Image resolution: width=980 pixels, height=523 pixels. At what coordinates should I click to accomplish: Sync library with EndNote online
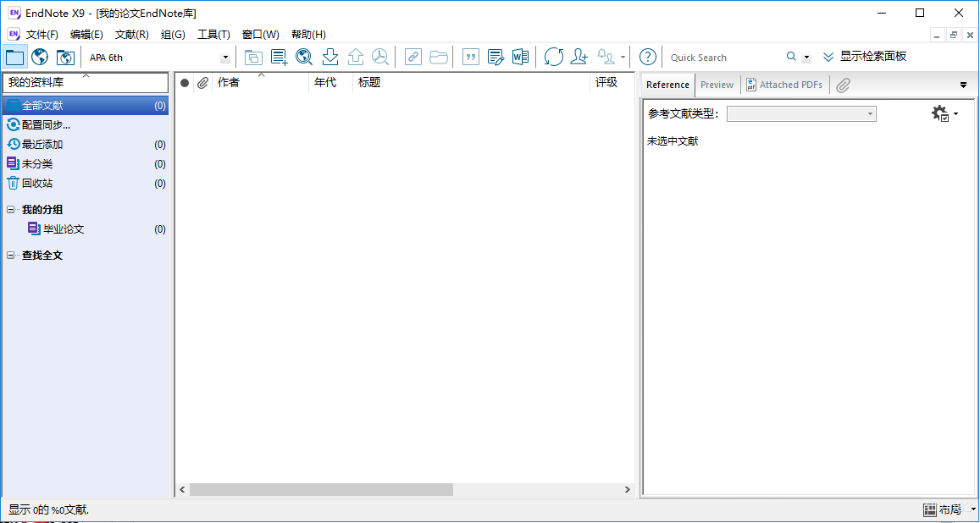click(553, 57)
